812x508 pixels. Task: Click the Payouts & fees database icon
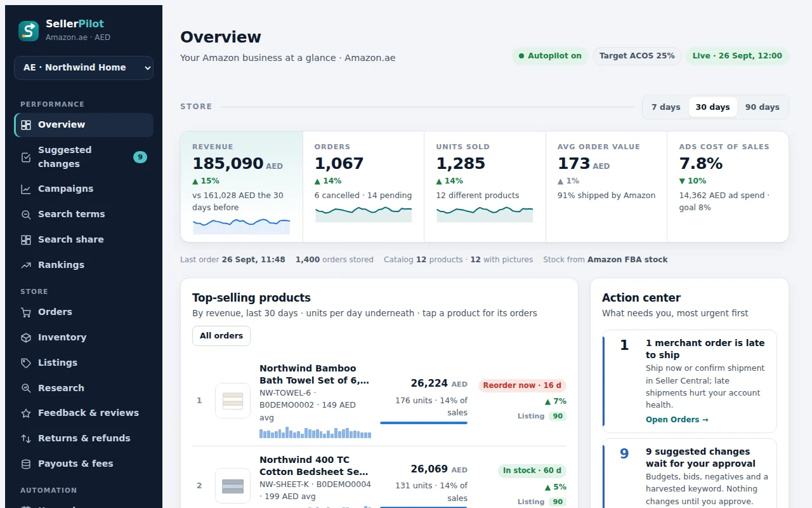[26, 464]
